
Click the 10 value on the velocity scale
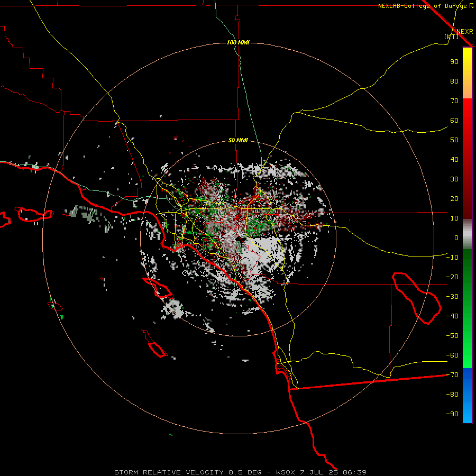pos(454,218)
